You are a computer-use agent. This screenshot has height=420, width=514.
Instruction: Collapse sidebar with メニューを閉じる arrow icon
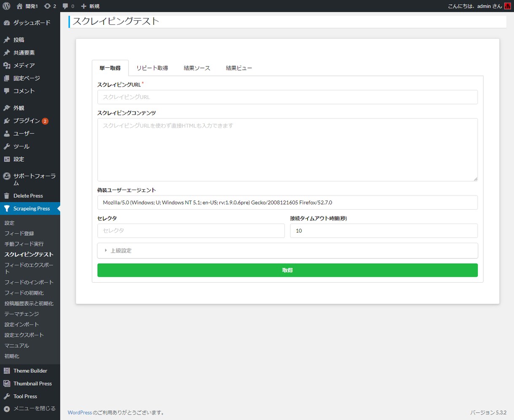tap(7, 409)
